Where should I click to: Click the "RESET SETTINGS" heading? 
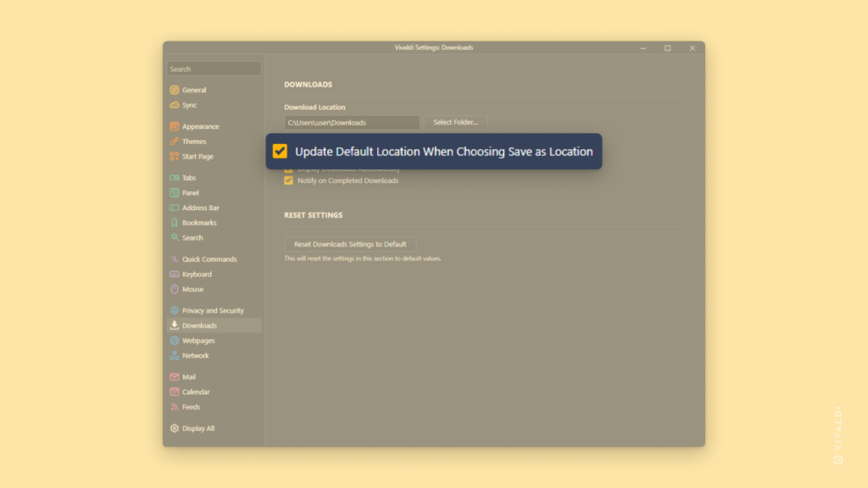(314, 215)
